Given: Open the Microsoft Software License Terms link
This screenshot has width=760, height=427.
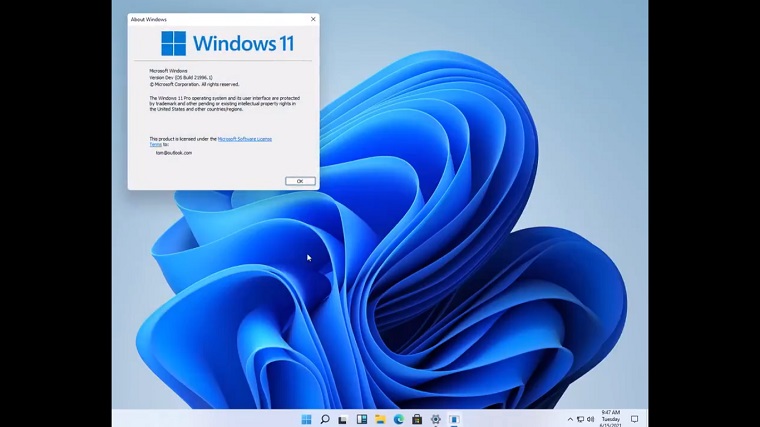Looking at the screenshot, I should click(244, 139).
